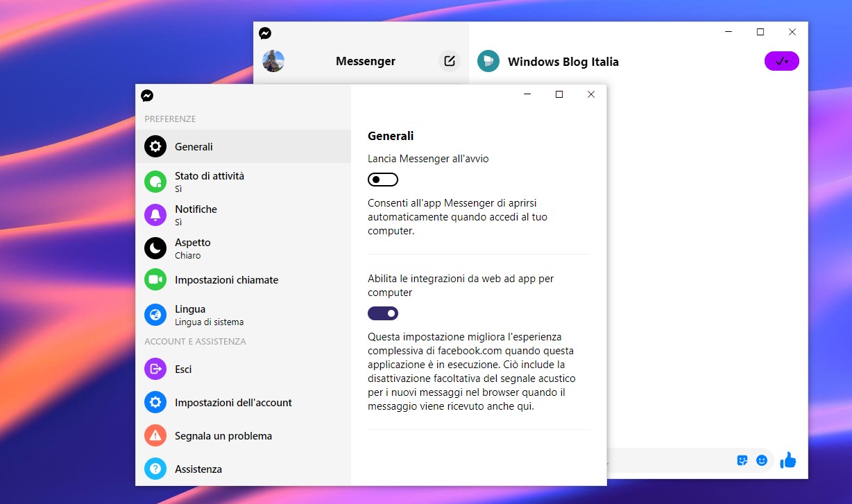852x504 pixels.
Task: Click the Windows Blog Italia avatar icon
Action: (x=488, y=61)
